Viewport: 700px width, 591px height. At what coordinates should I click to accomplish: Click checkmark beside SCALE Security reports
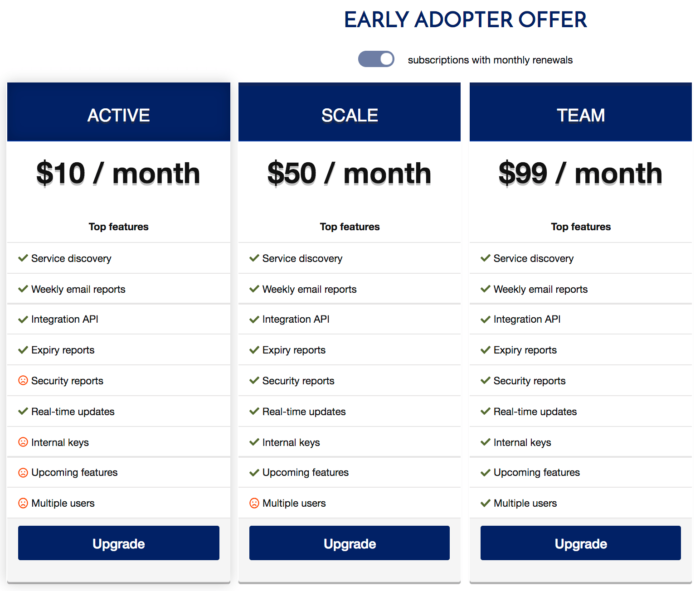(x=254, y=380)
